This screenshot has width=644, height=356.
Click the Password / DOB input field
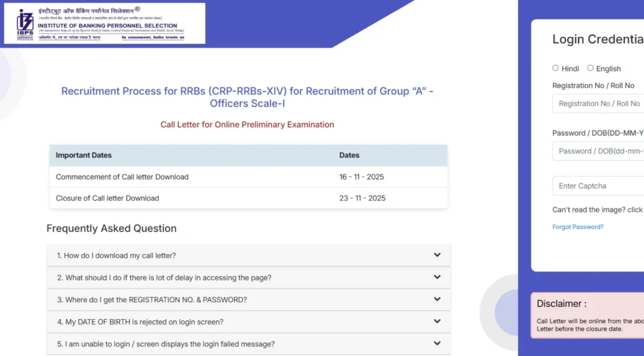click(x=598, y=151)
